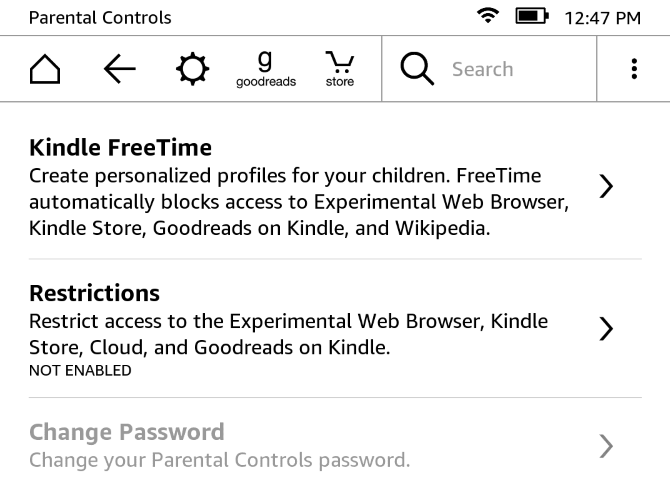670x495 pixels.
Task: Tap the battery indicator icon
Action: (529, 17)
